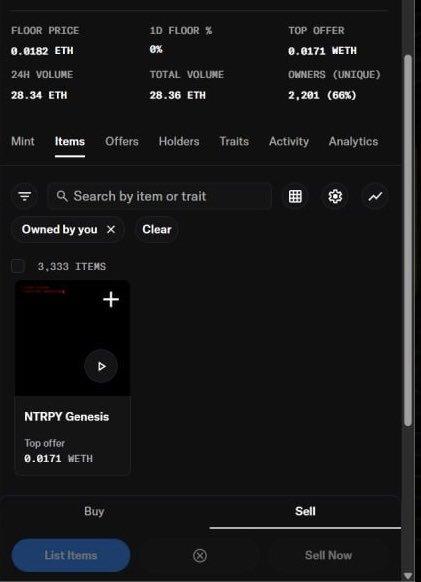Click the search magnifier icon

(62, 196)
